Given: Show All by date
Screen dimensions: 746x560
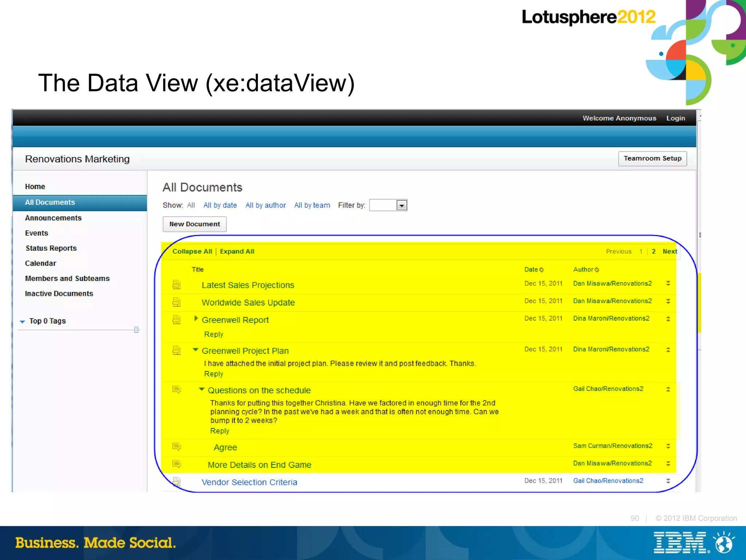Looking at the screenshot, I should [220, 205].
